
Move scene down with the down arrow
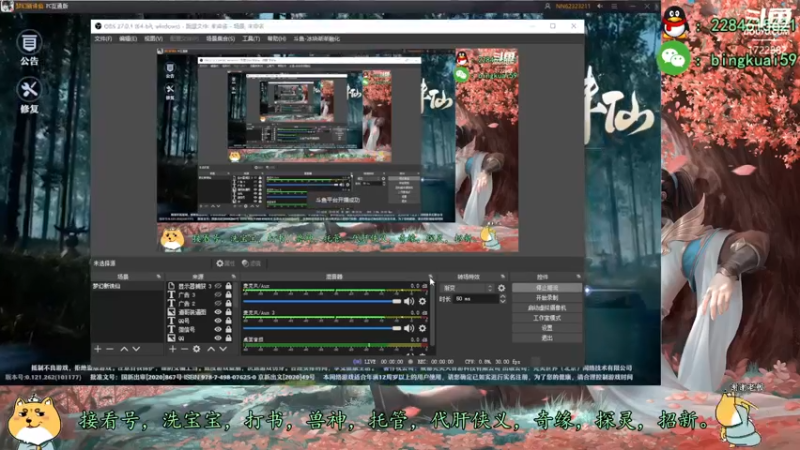pyautogui.click(x=136, y=349)
